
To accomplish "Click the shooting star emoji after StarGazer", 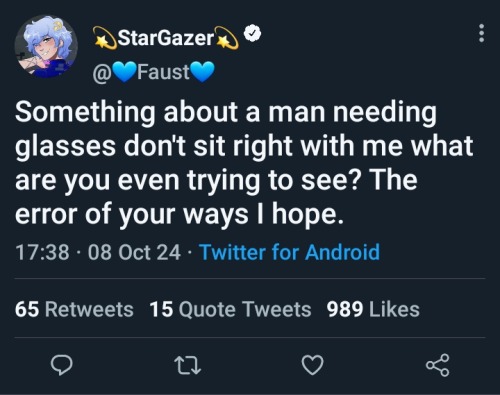I will [x=227, y=38].
